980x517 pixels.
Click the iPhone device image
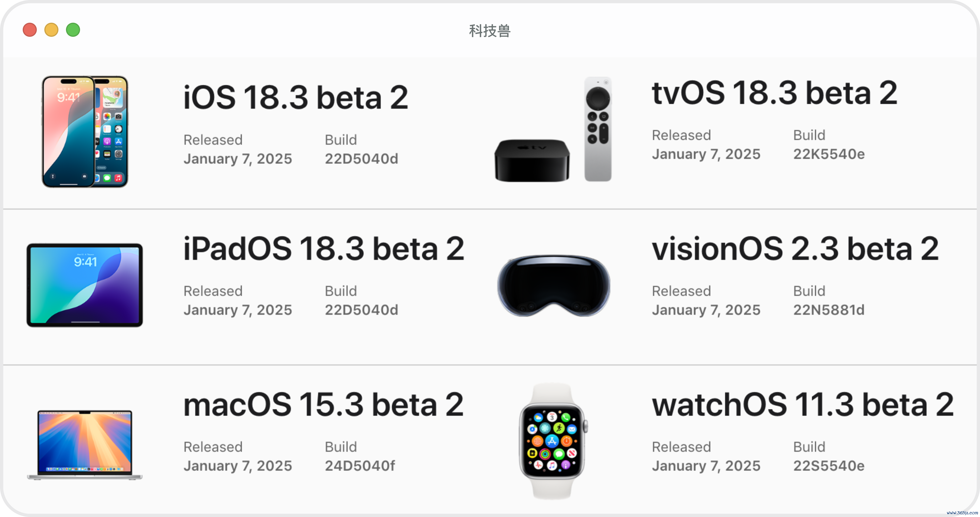tap(85, 132)
